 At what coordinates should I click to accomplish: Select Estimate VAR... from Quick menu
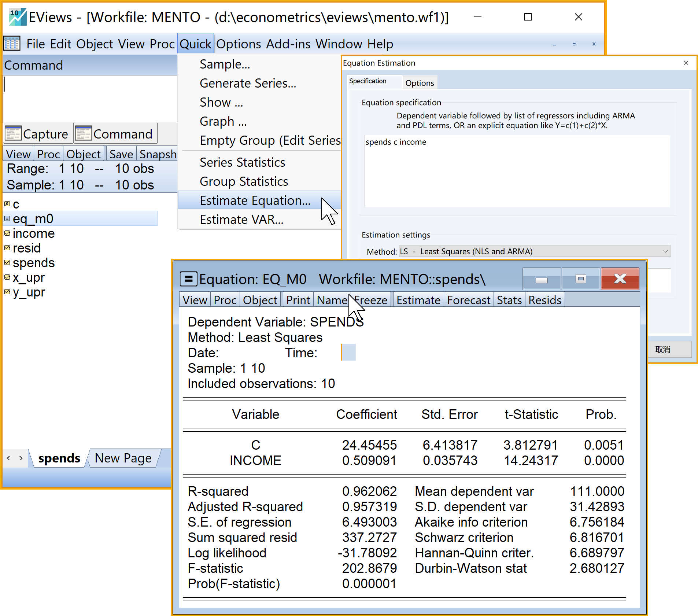241,220
